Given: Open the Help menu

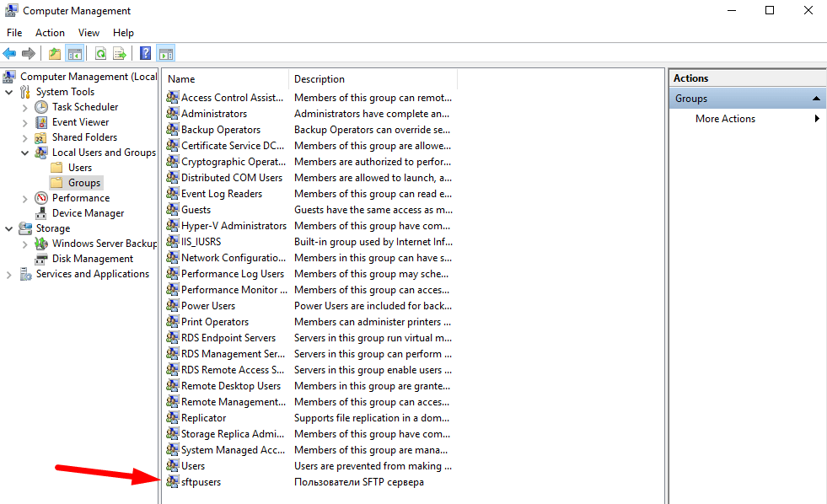Looking at the screenshot, I should pos(123,33).
